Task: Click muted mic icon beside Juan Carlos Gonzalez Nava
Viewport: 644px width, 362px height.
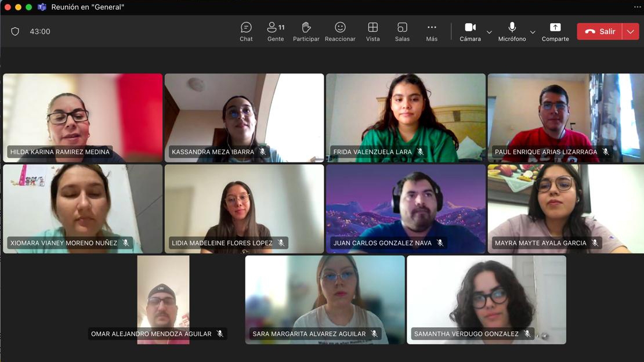Action: 440,243
